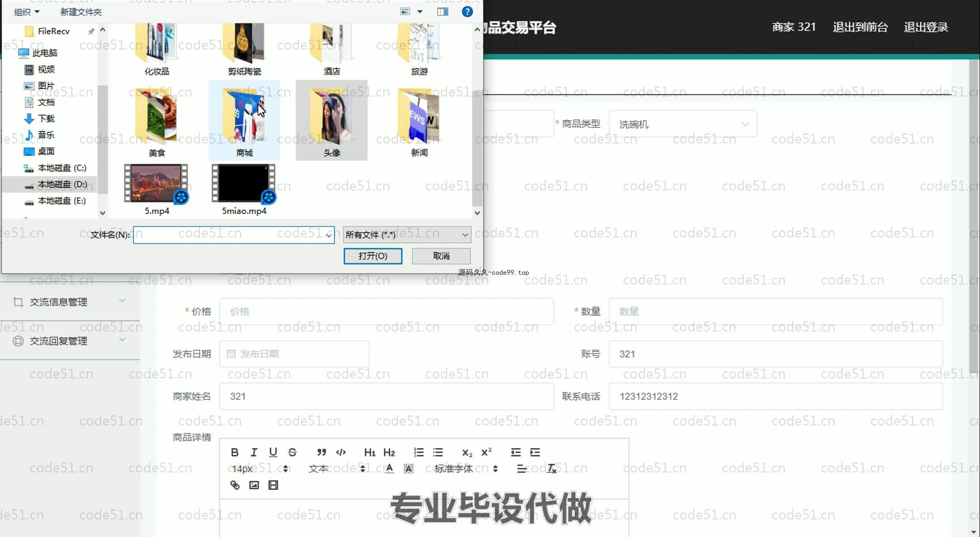Viewport: 980px width, 537px height.
Task: Expand the 交流回复管理 sidebar menu
Action: pyautogui.click(x=70, y=340)
